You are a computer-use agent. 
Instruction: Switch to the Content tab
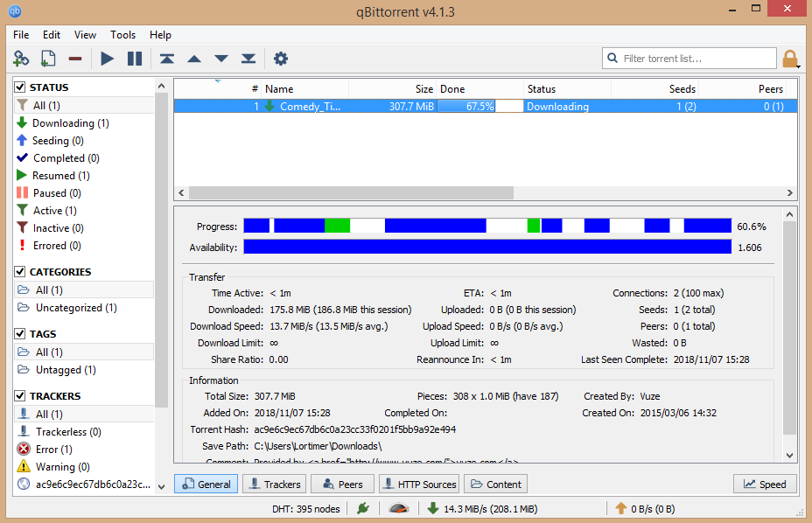pyautogui.click(x=495, y=485)
